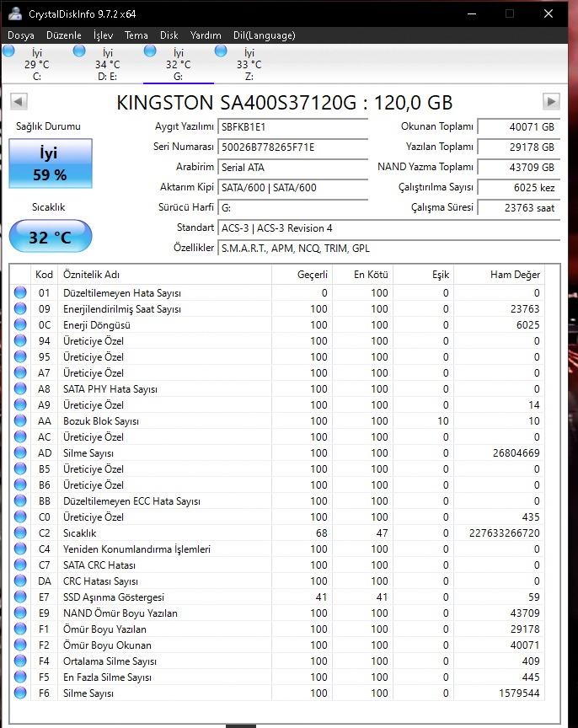Click status icon of row 0C Enerji Döngüsü
Image resolution: width=578 pixels, height=728 pixels.
coord(20,324)
